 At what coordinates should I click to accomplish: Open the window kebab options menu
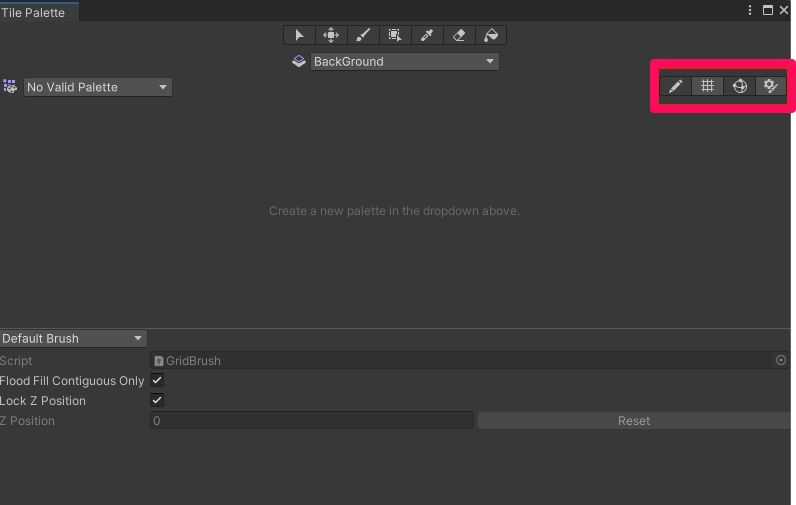750,10
